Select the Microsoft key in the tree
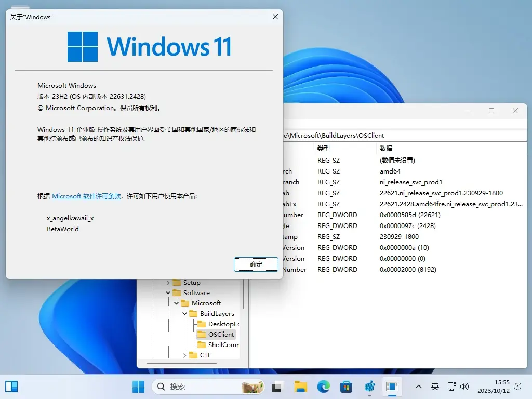This screenshot has width=532, height=399. click(206, 303)
